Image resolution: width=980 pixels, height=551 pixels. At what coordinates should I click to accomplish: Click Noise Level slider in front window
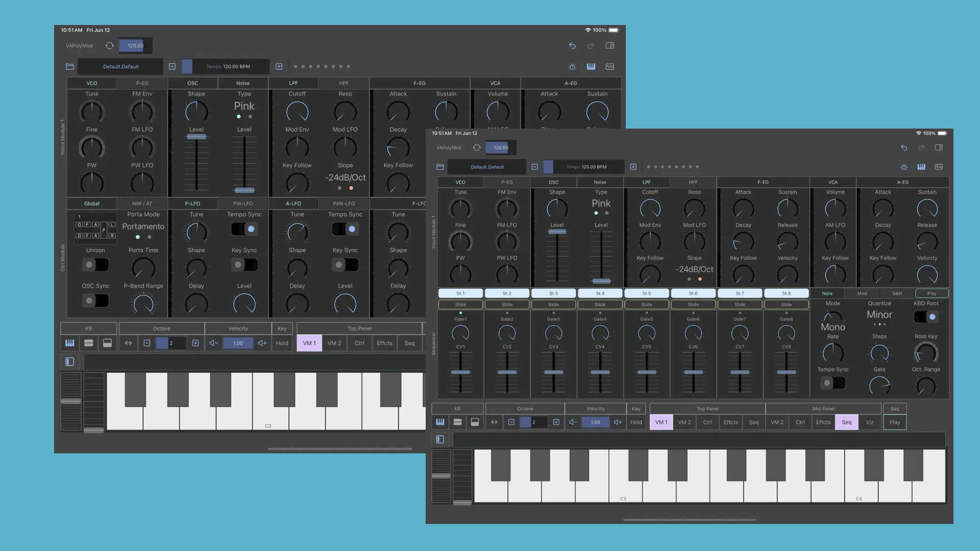(601, 256)
